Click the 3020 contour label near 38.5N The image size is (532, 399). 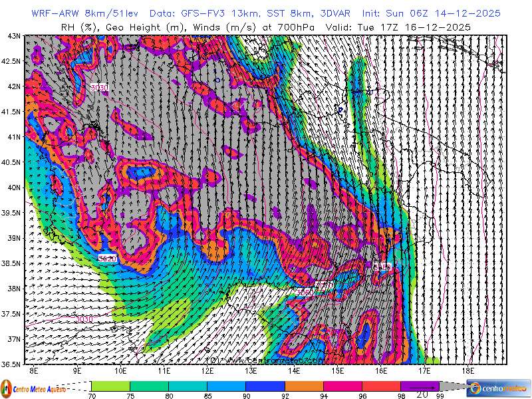[x=108, y=258]
